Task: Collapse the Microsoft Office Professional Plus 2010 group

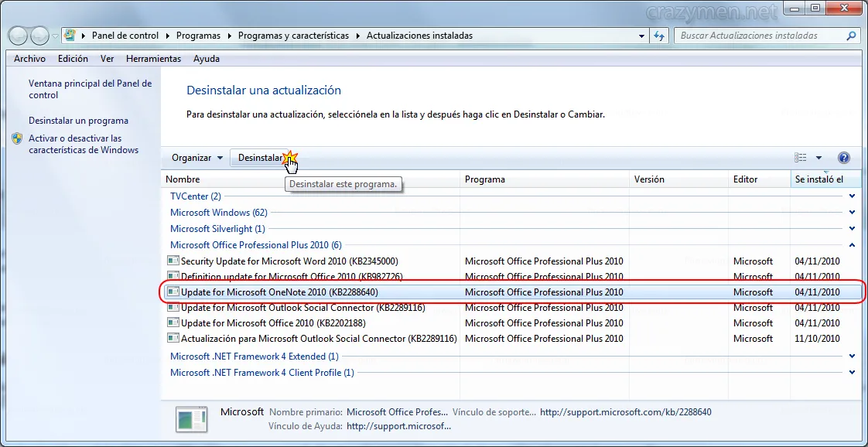Action: click(852, 244)
